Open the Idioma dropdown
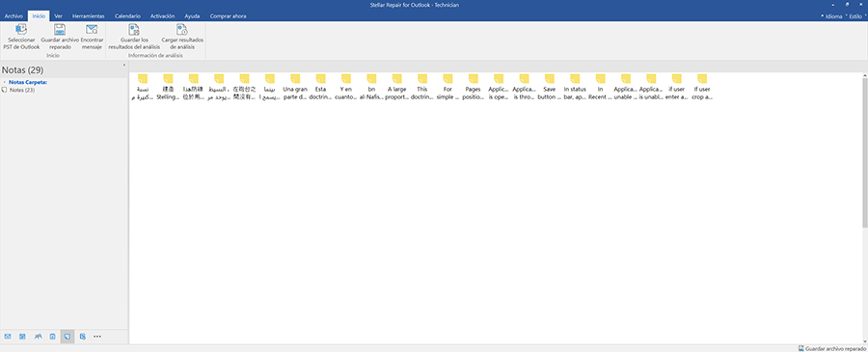 tap(832, 16)
